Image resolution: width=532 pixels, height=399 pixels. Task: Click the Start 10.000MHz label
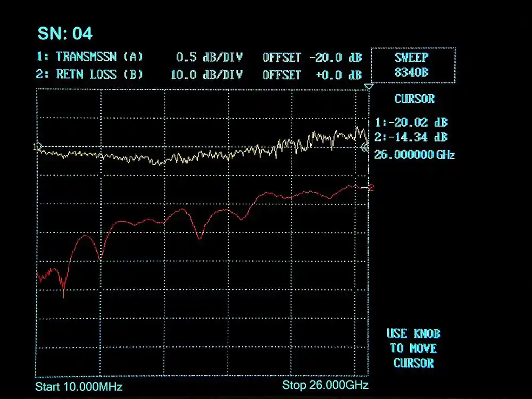tap(79, 387)
